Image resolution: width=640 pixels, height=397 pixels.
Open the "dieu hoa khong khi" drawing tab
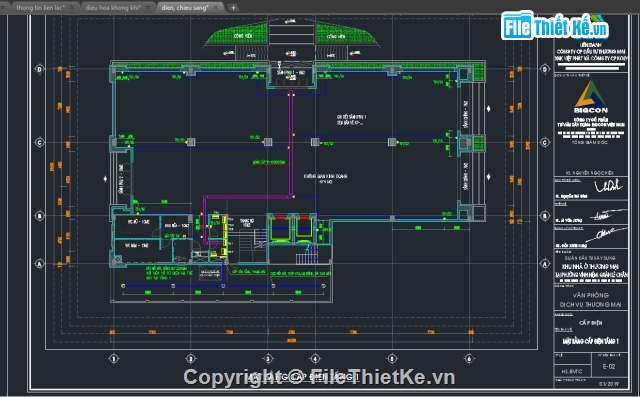(x=113, y=8)
